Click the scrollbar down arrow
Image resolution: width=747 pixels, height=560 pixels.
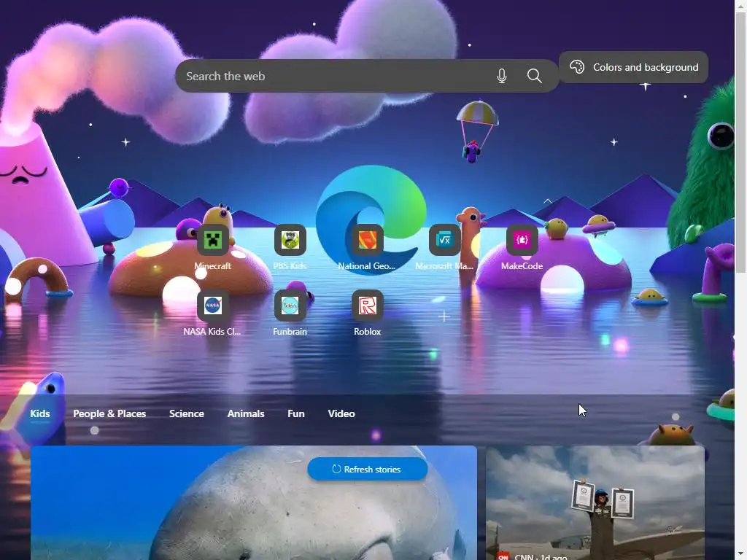(741, 555)
